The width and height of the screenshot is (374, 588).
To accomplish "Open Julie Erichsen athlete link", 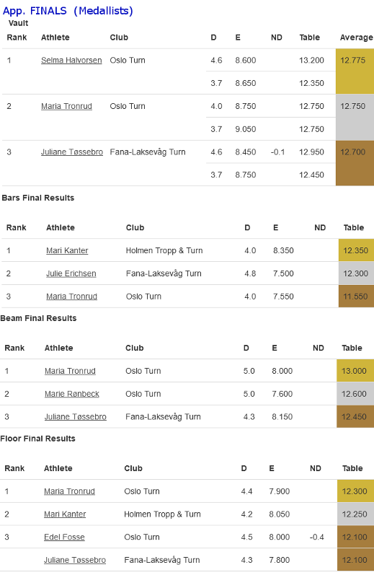I will point(71,273).
